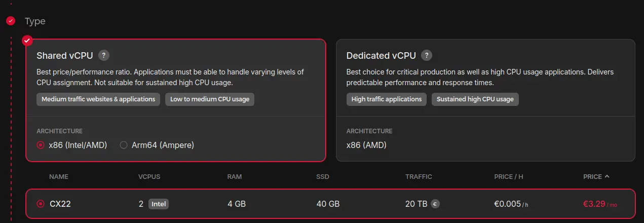Screen dimensions: 644x223
Task: Click Low to medium CPU usage tag
Action: [210, 99]
